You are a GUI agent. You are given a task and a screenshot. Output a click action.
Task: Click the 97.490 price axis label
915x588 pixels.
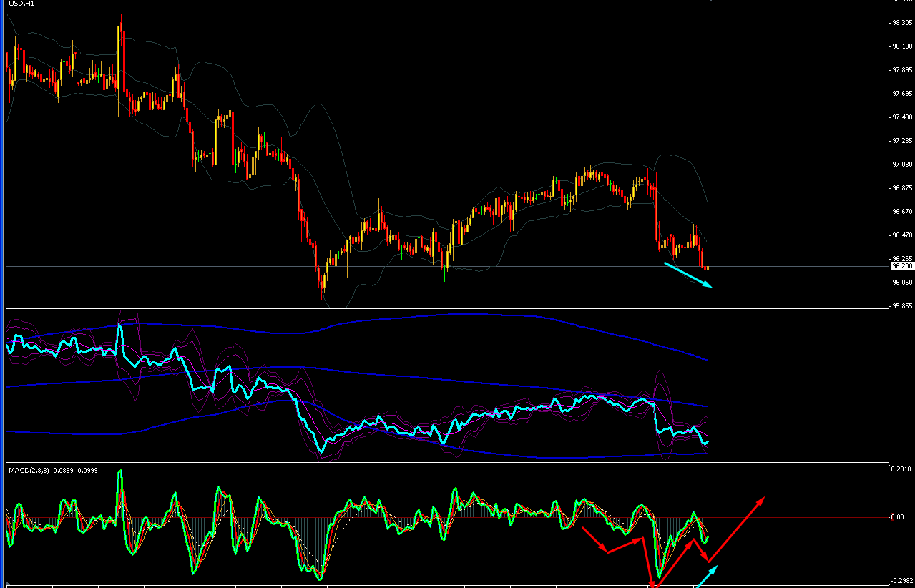pyautogui.click(x=901, y=117)
